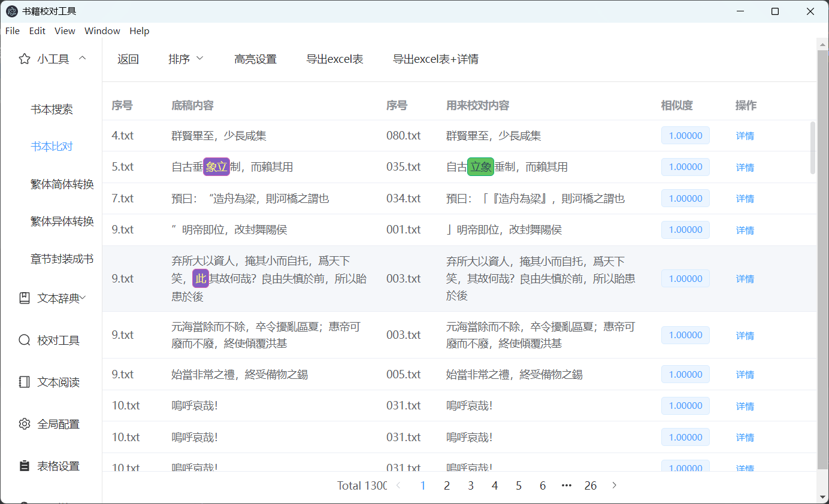Go to page 4
The image size is (829, 504).
point(495,485)
